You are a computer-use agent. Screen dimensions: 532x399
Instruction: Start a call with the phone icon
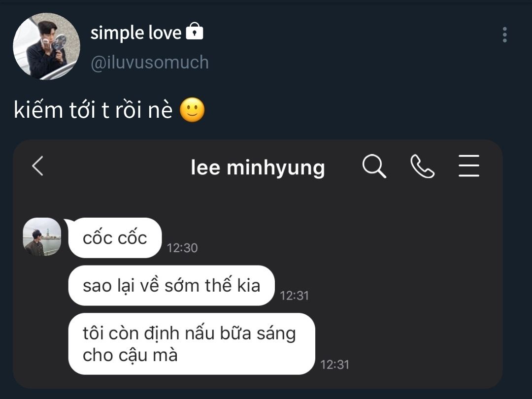[x=422, y=166]
